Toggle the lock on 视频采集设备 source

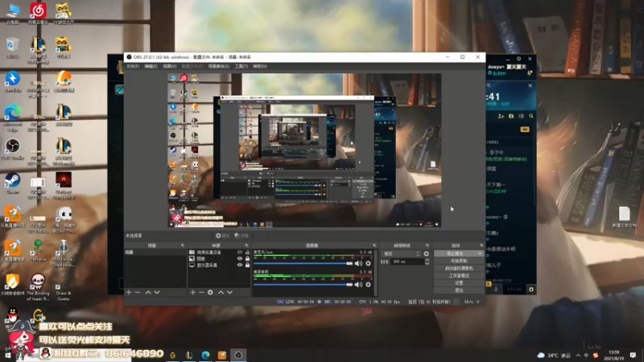[247, 253]
